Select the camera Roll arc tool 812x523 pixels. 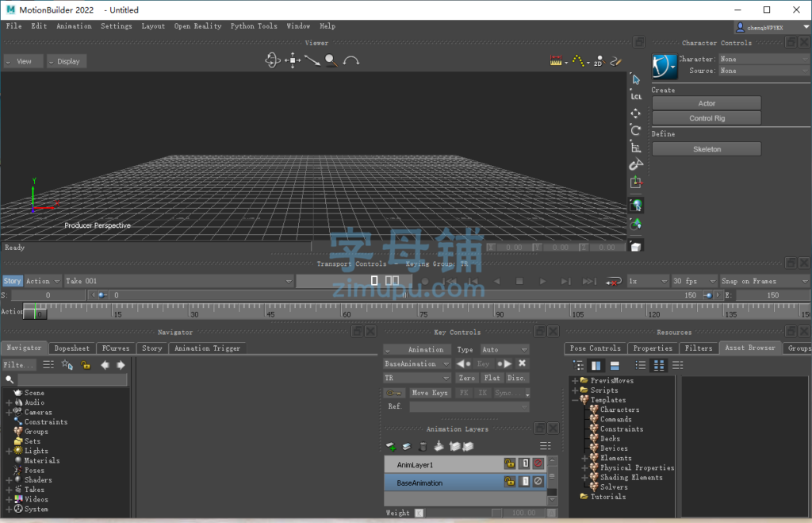click(x=351, y=60)
